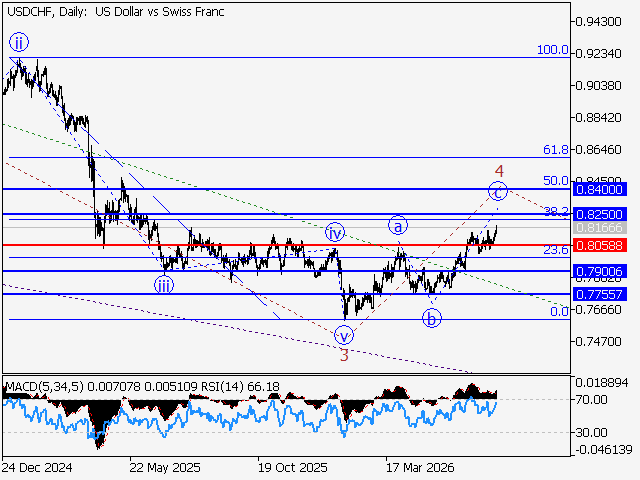Image resolution: width=640 pixels, height=480 pixels.
Task: Select the 0.84000 blue price label
Action: click(x=600, y=190)
